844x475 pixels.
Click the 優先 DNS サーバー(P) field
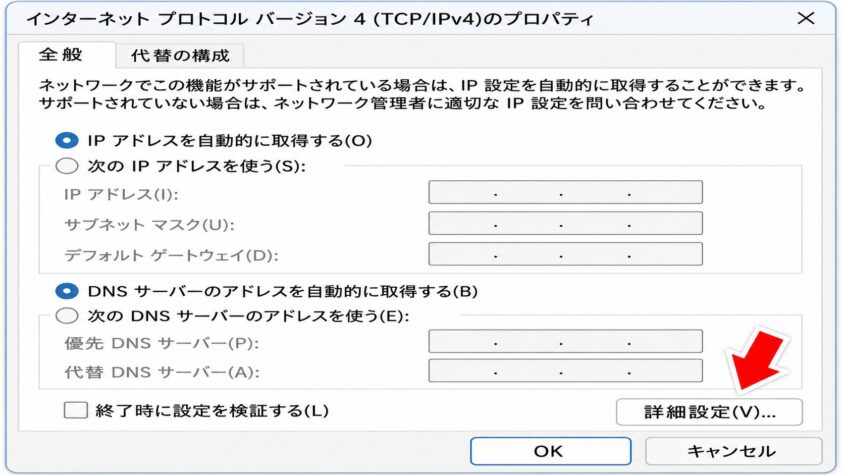click(565, 341)
